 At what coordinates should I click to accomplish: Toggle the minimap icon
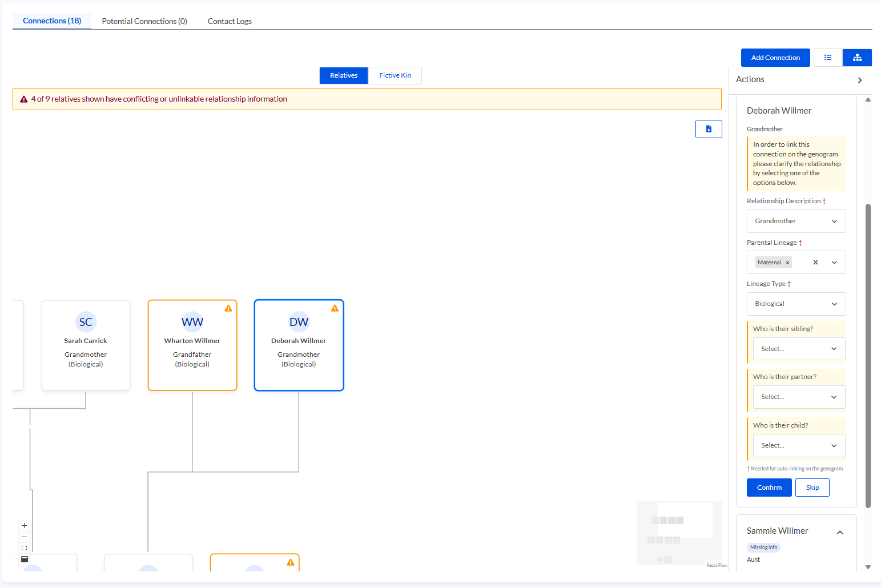(25, 559)
